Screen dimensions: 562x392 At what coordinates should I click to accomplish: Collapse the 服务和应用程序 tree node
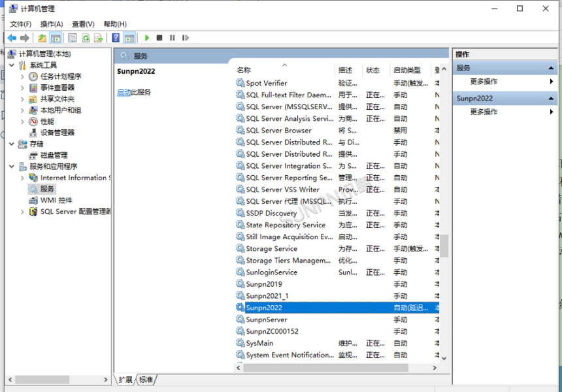(x=12, y=167)
